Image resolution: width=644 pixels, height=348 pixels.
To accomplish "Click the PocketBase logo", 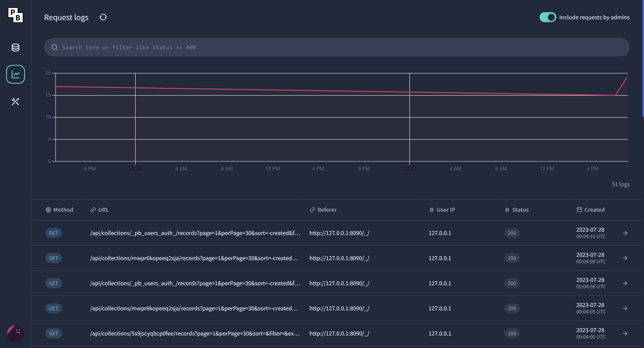I will (x=15, y=15).
